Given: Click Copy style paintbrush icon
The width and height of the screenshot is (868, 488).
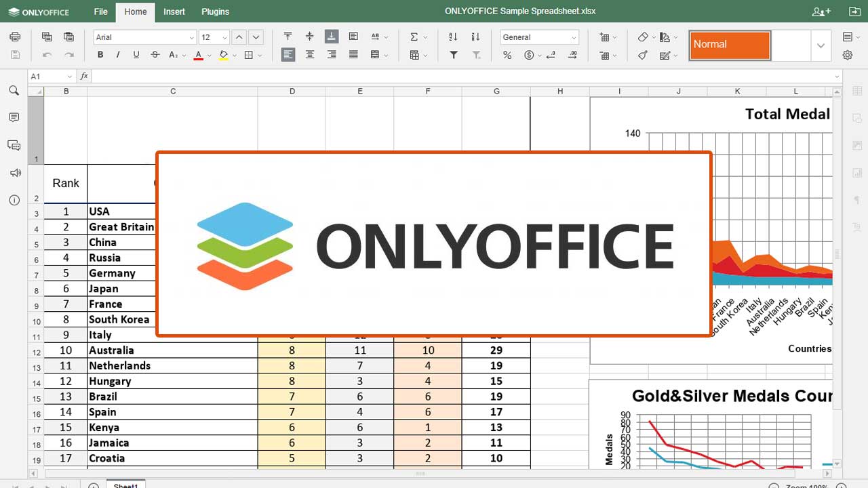Looking at the screenshot, I should click(x=643, y=55).
